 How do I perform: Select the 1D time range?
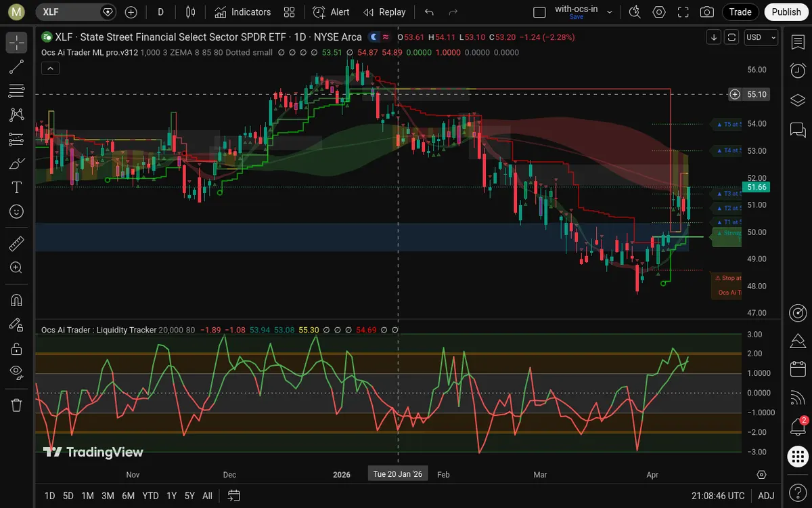point(49,496)
